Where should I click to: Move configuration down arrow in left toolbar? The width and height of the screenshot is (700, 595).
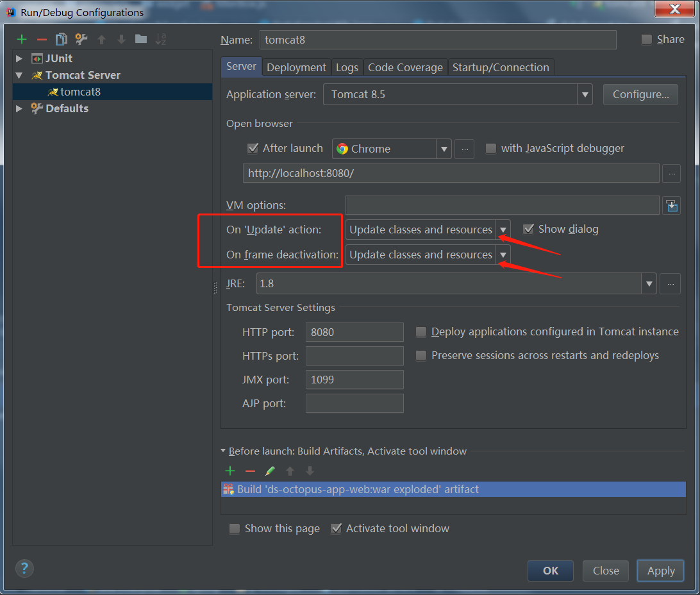click(x=121, y=40)
